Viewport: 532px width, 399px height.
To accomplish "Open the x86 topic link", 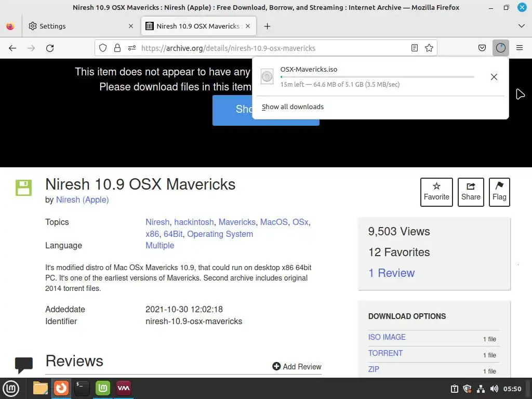I will 152,234.
